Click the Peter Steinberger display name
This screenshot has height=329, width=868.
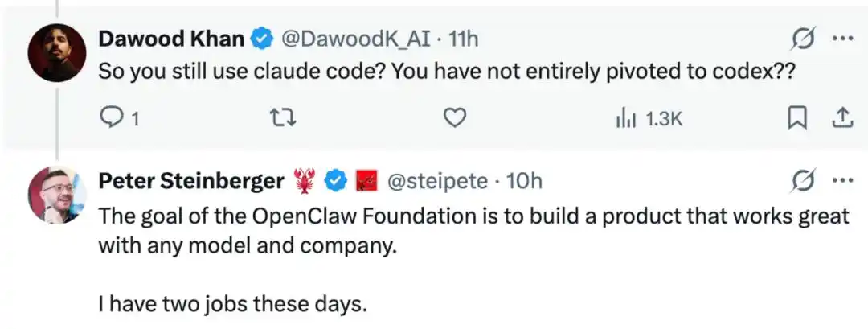click(x=190, y=182)
